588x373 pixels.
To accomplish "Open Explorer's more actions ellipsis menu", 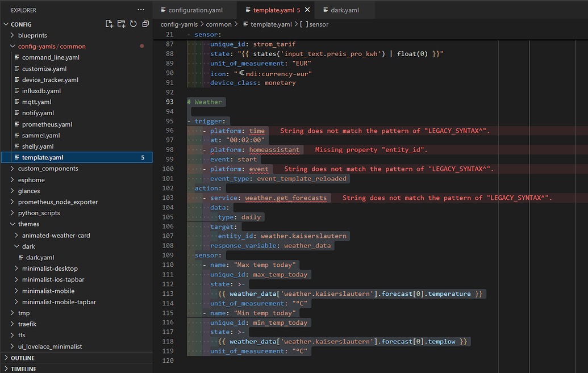I will (141, 10).
